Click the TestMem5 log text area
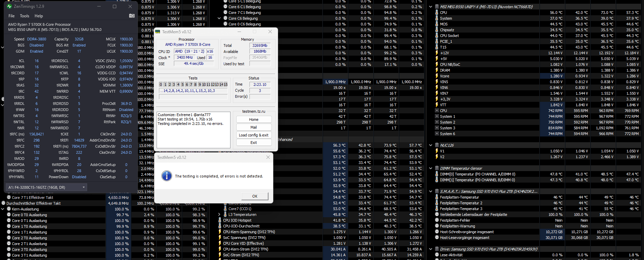 pos(194,130)
